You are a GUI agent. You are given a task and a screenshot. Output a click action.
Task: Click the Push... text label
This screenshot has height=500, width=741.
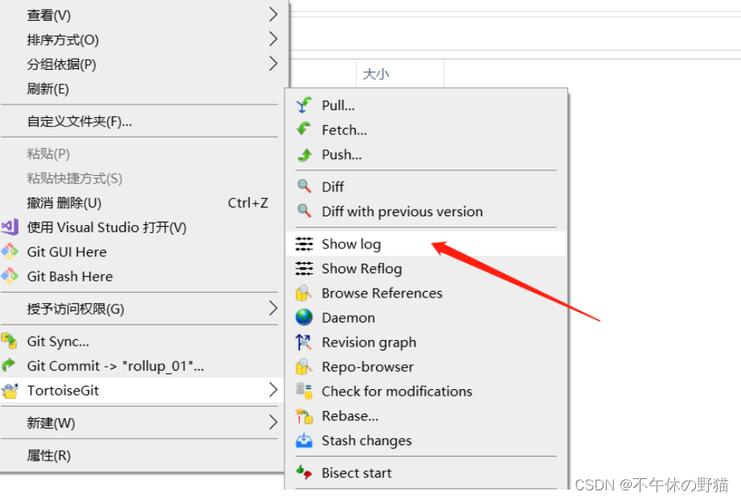click(x=342, y=155)
